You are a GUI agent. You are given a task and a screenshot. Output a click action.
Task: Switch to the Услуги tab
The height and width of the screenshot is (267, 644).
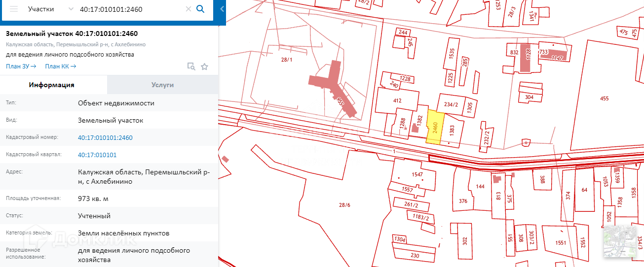click(x=162, y=85)
